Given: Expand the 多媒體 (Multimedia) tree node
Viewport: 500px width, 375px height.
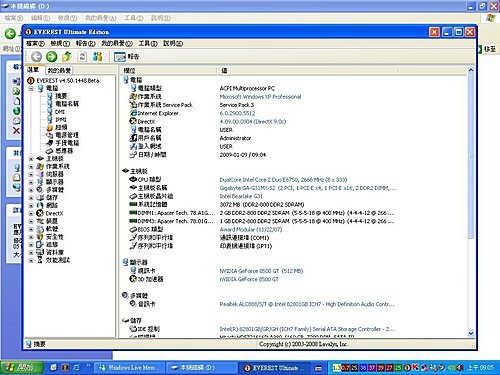Looking at the screenshot, I should click(31, 190).
